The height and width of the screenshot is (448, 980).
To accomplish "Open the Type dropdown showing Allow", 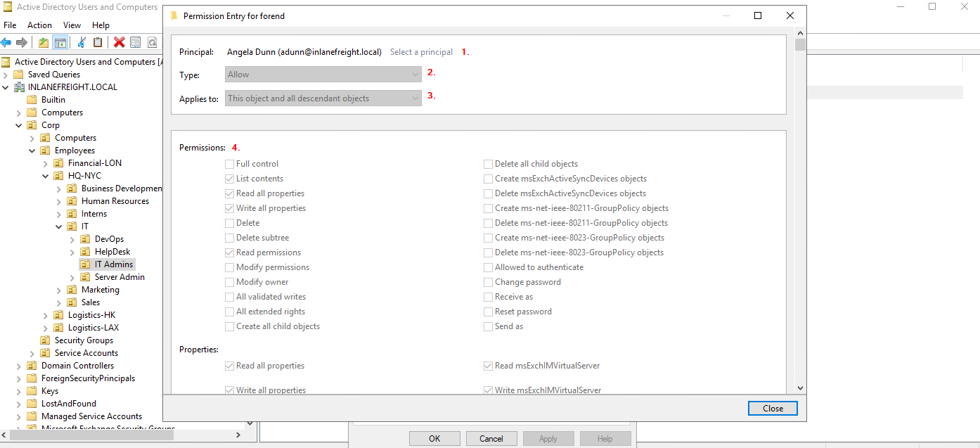I will (x=323, y=75).
